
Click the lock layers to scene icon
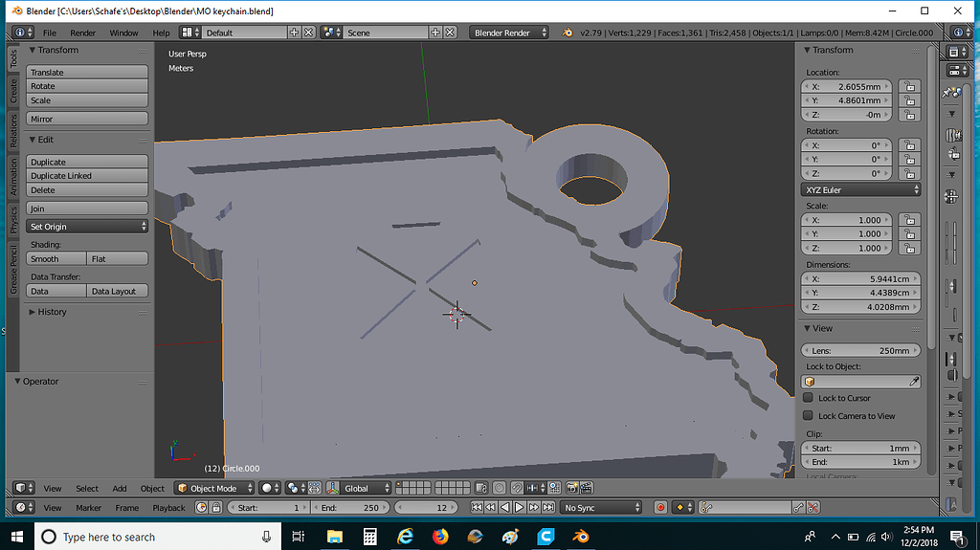(x=480, y=488)
